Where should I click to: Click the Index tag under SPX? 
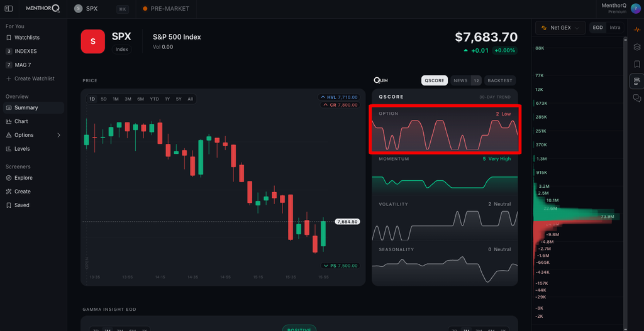121,49
